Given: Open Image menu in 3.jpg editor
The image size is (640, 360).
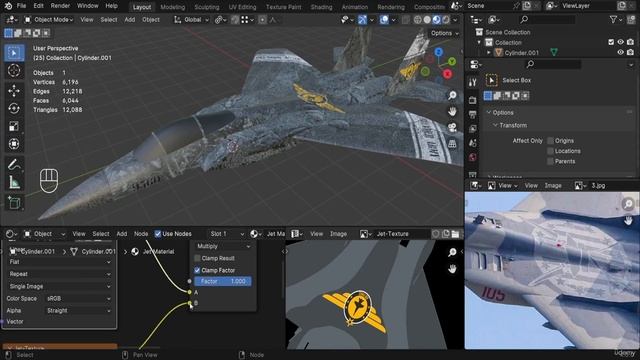Looking at the screenshot, I should pos(553,186).
